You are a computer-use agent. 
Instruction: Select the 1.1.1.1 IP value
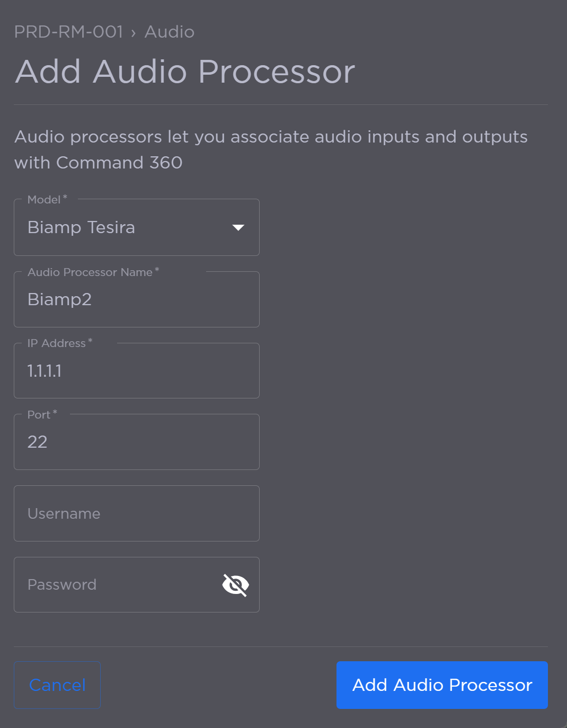(x=45, y=371)
